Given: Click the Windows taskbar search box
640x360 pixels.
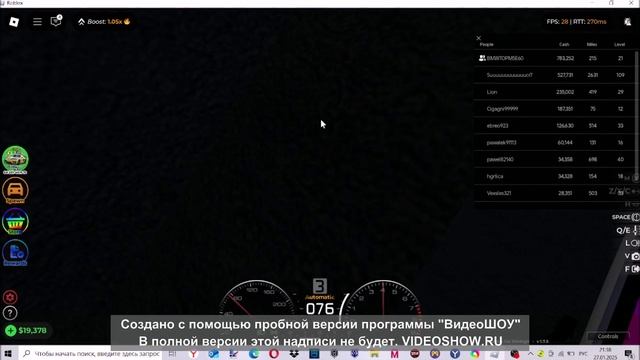Looking at the screenshot, I should tap(91, 353).
